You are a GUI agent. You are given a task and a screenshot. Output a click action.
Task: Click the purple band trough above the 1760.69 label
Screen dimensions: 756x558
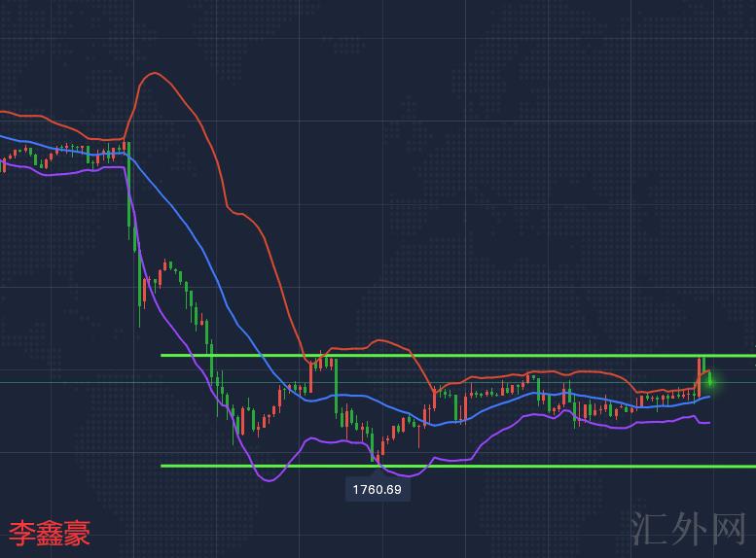[401, 475]
